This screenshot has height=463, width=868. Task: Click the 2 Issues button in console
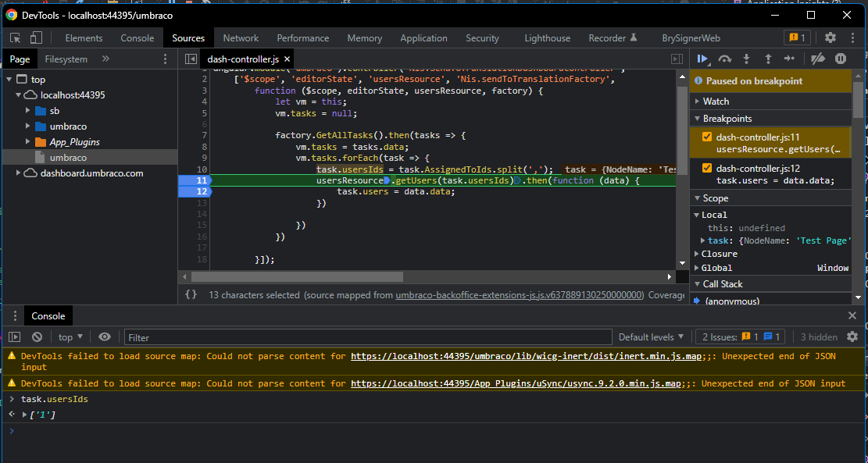point(740,337)
